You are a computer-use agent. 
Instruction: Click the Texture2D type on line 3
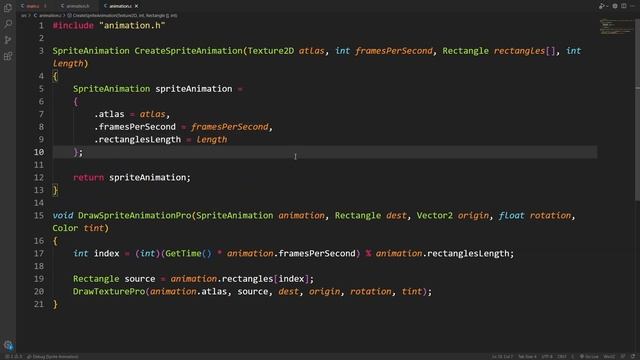(271, 51)
